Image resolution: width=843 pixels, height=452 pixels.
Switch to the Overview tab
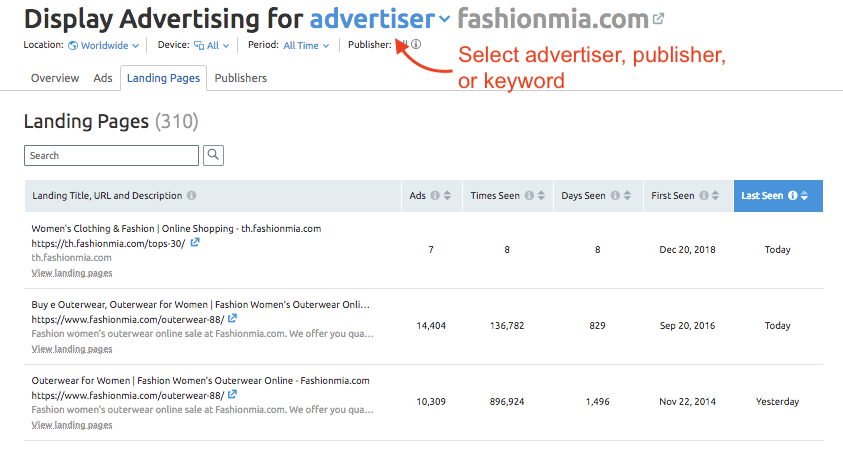55,78
